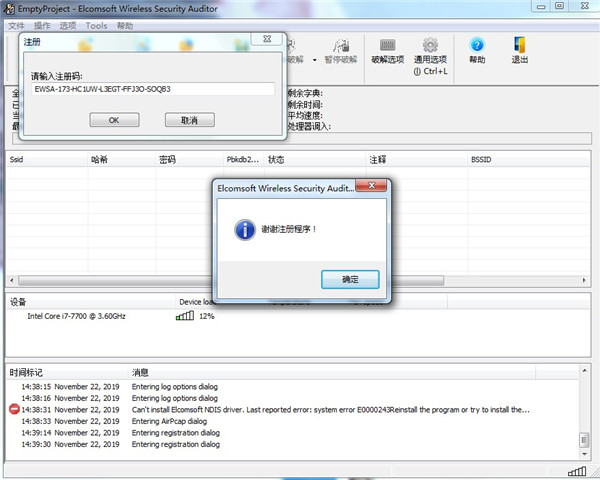Select the 14:39:30 registration dialog entry
This screenshot has width=600, height=480.
click(x=293, y=444)
